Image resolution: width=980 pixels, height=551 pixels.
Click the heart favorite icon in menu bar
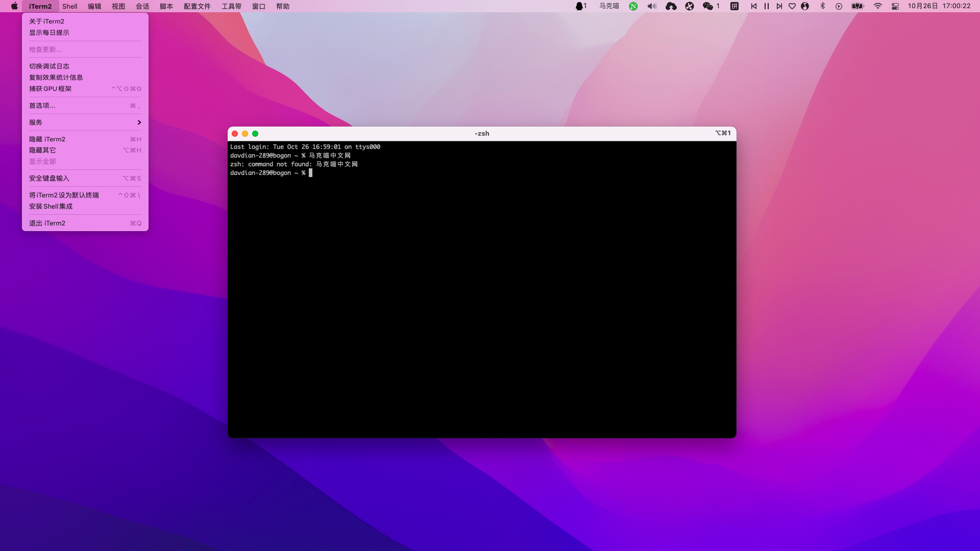(792, 6)
